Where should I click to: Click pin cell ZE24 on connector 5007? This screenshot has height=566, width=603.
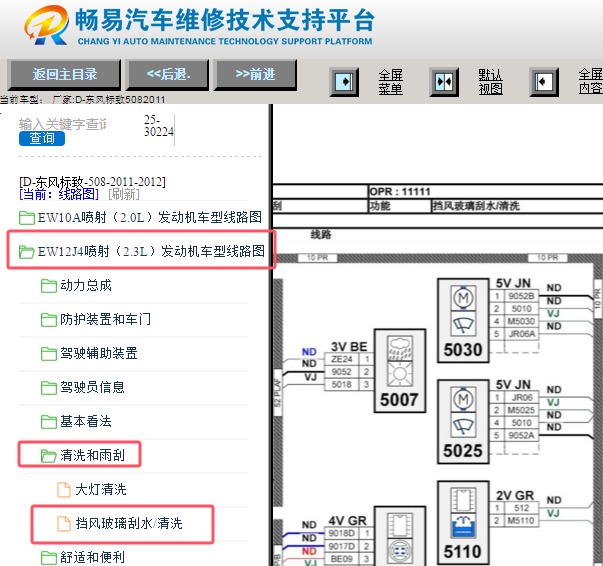click(341, 359)
